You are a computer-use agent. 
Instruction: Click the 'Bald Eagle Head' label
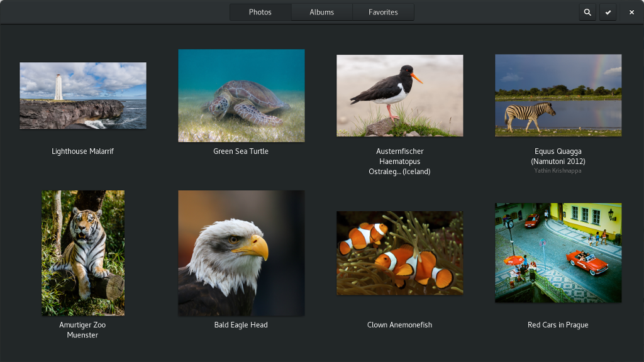(241, 325)
